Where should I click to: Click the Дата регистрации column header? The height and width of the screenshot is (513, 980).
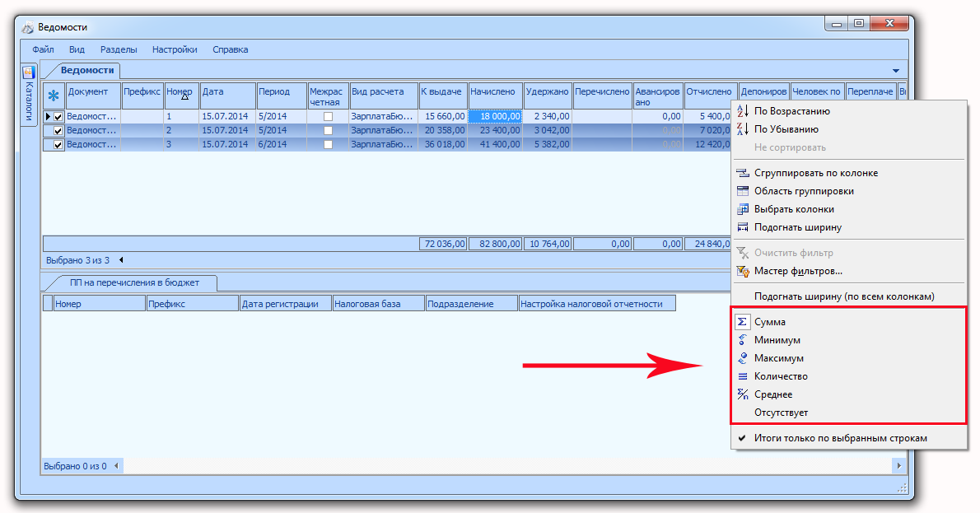[285, 304]
